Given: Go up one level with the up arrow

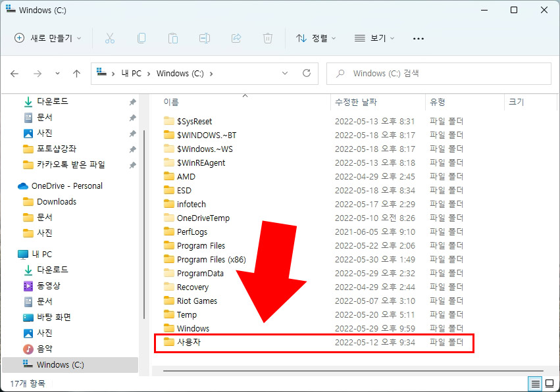Looking at the screenshot, I should (x=76, y=74).
